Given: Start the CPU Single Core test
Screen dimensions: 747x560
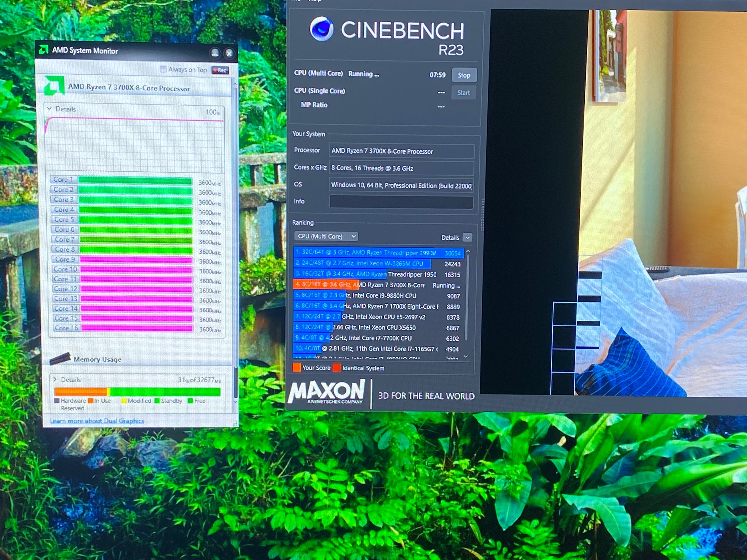Looking at the screenshot, I should pos(464,93).
